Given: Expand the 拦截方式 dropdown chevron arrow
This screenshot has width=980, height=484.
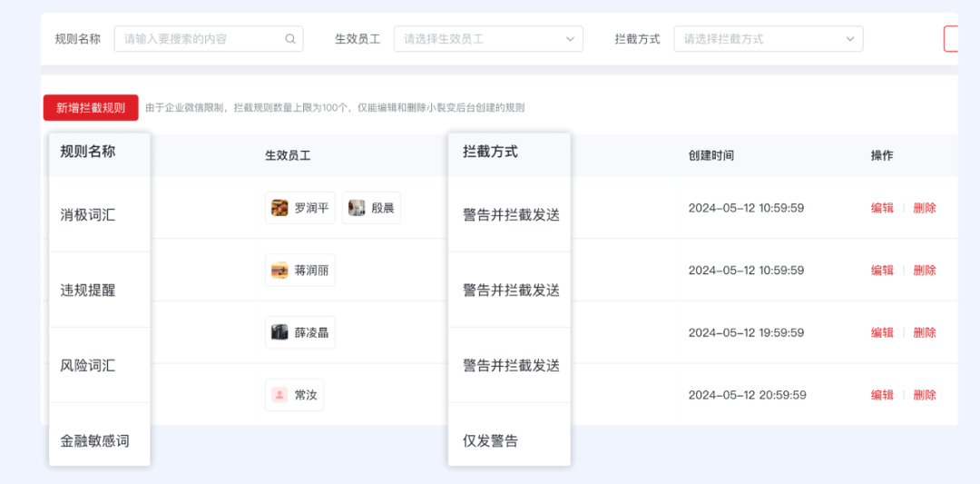Looking at the screenshot, I should (x=850, y=39).
